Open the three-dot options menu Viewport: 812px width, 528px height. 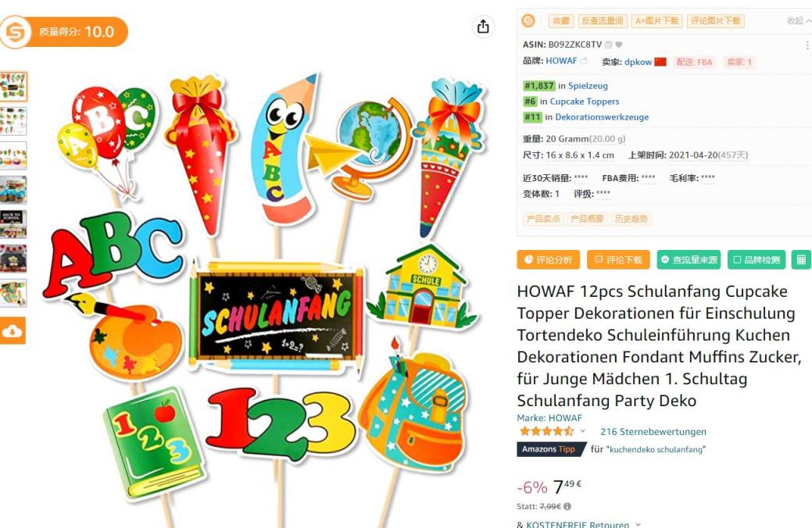tap(807, 45)
